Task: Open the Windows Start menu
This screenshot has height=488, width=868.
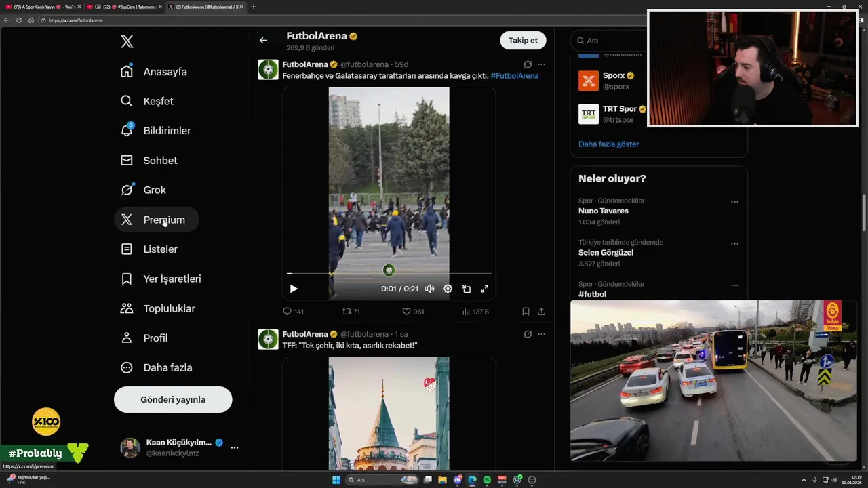Action: coord(336,480)
